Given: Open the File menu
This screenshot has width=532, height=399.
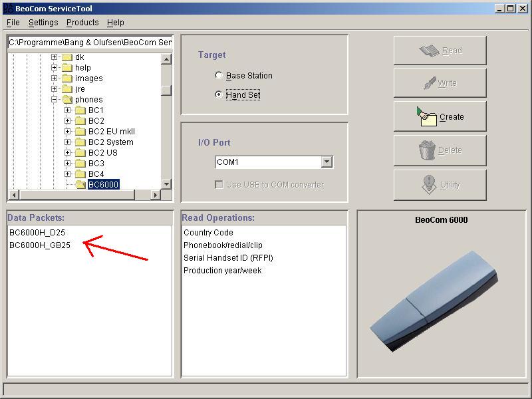Looking at the screenshot, I should [13, 23].
